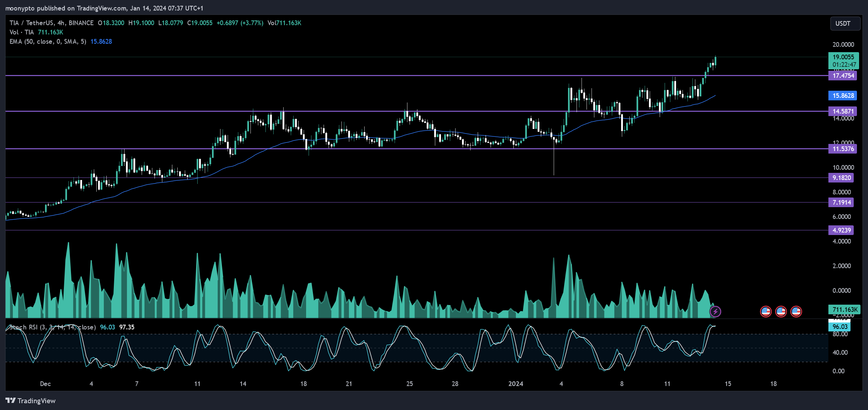The image size is (868, 410).
Task: Click the 2024 date label on time axis
Action: point(516,384)
